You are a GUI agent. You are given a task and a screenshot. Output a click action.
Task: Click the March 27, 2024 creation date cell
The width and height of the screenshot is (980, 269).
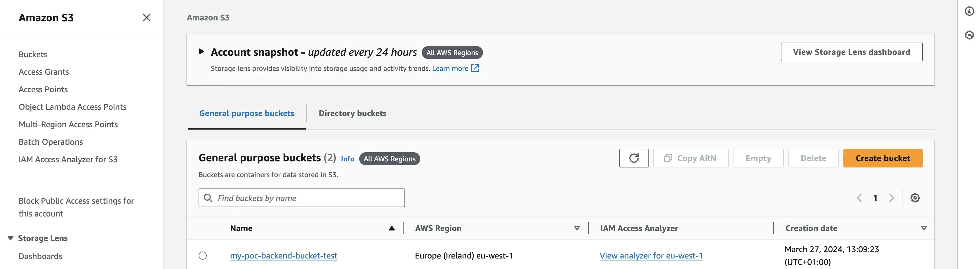832,255
